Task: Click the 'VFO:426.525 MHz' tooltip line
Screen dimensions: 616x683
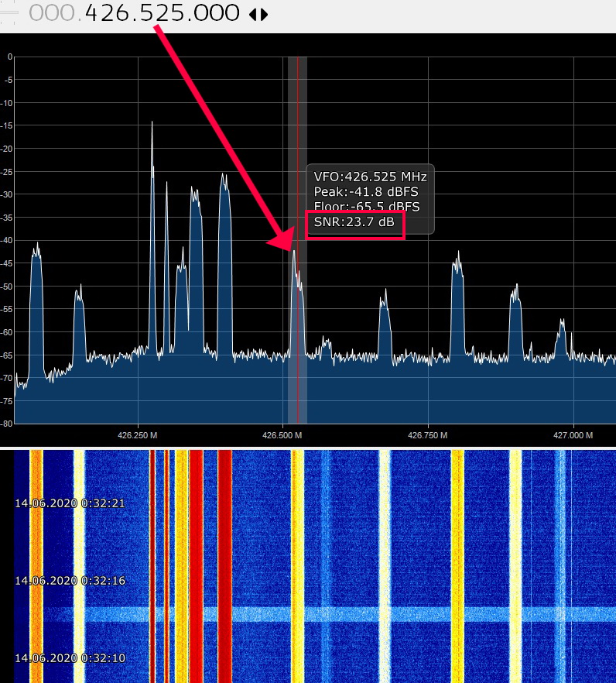Action: point(371,177)
